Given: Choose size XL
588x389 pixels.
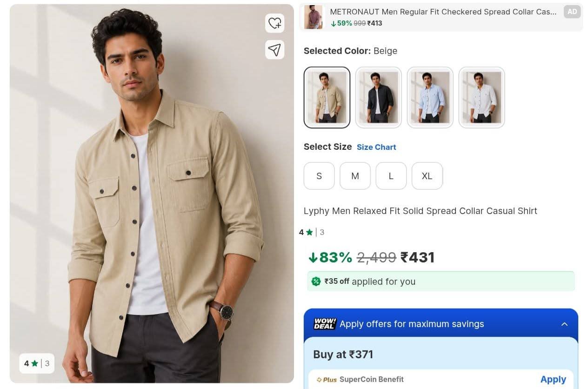Looking at the screenshot, I should [x=427, y=176].
